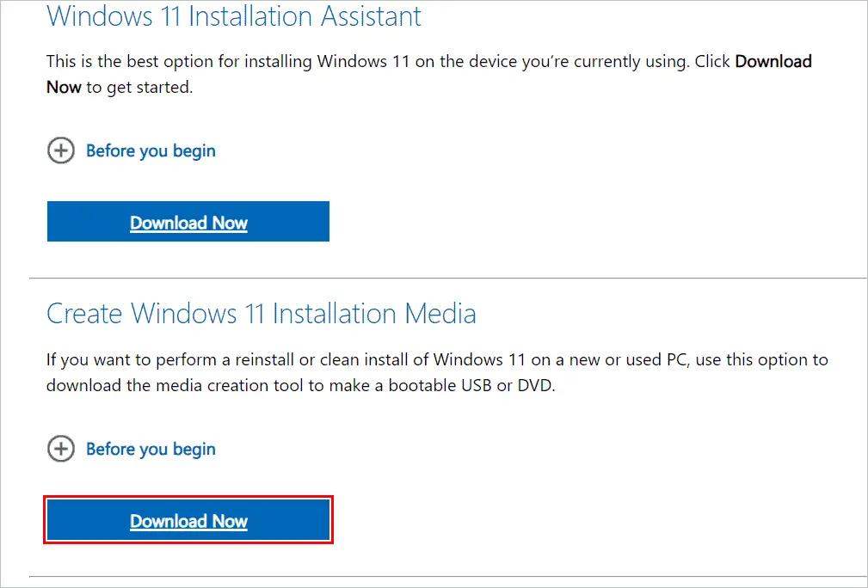Click 'use this option to' text
Viewport: 868px width, 588px height.
(761, 359)
